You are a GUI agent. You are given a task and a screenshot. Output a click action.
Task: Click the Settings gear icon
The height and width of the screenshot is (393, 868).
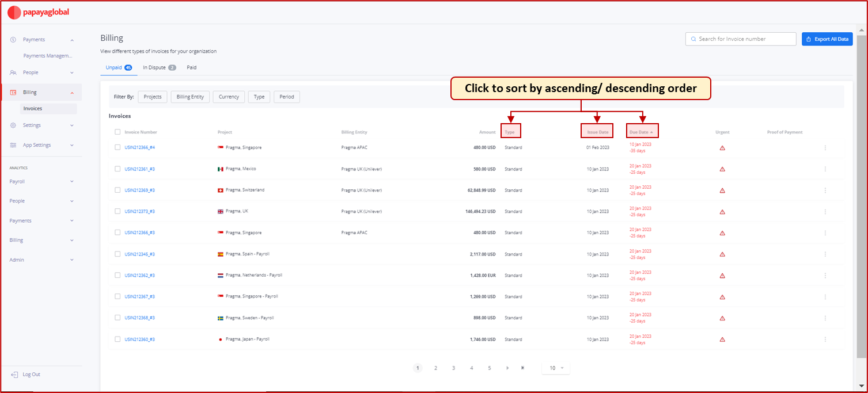point(13,125)
